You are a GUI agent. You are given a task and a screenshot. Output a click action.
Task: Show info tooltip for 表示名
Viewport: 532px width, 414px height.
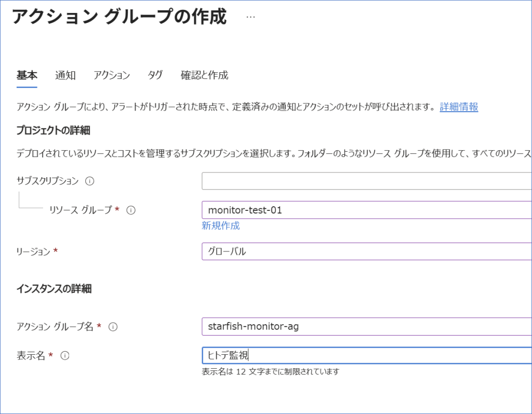click(65, 356)
